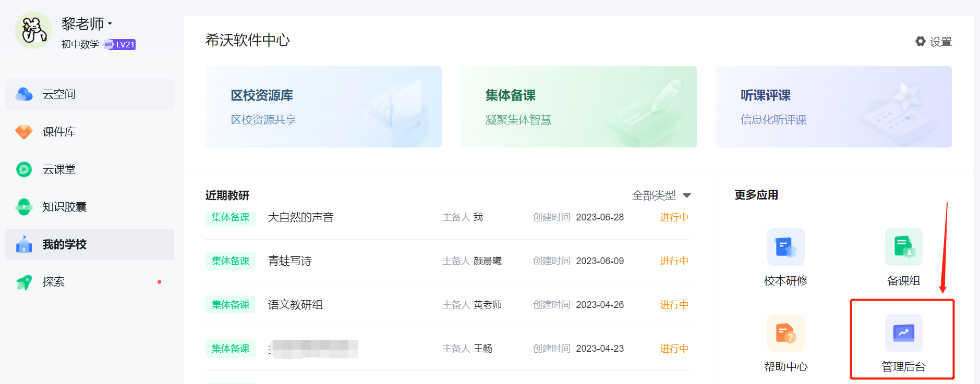This screenshot has height=384, width=980.
Task: Click 进行中 status on the 语文教研组 row
Action: (x=674, y=305)
